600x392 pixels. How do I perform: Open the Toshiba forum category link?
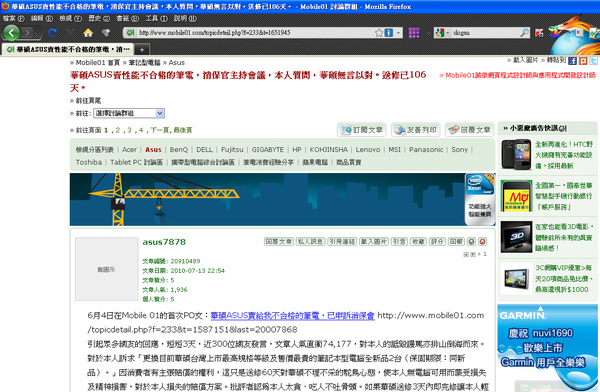89,162
